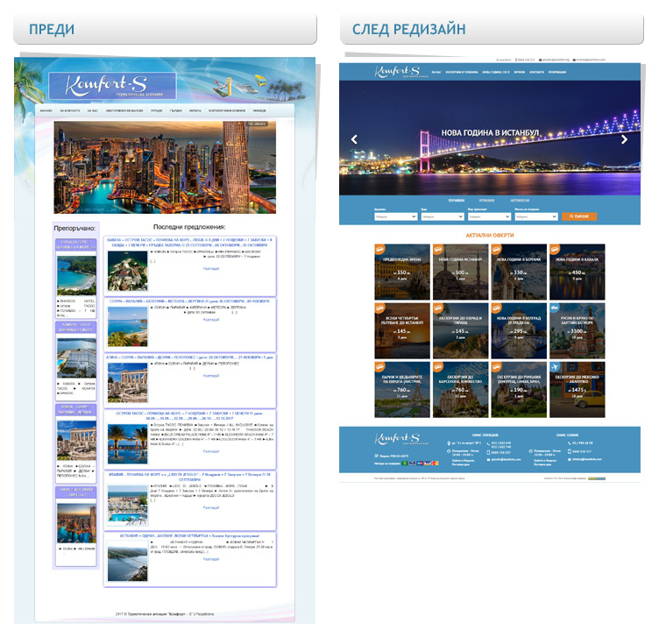This screenshot has height=644, width=659.
Task: Click the phone icon in the Sofia office footer
Action: (x=569, y=442)
